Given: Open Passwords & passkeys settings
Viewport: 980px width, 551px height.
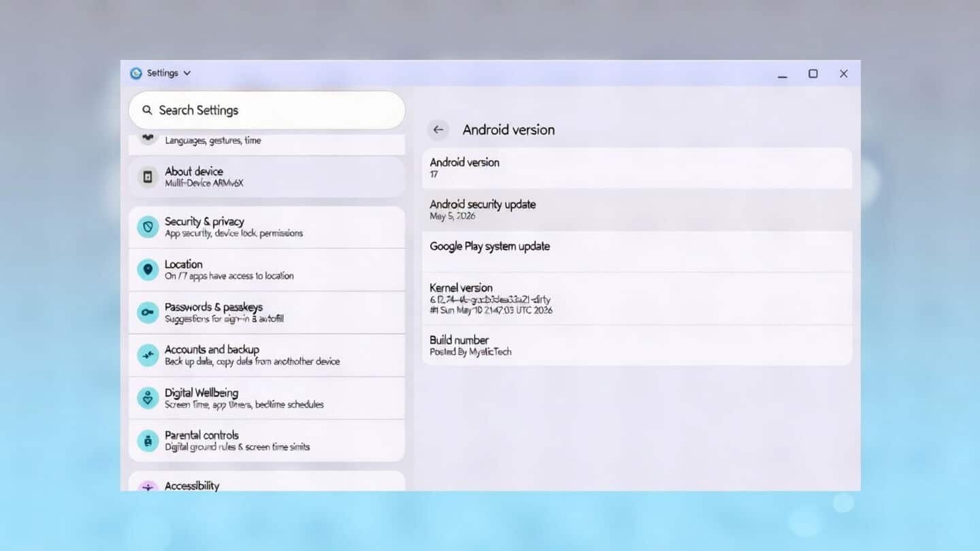Looking at the screenshot, I should pyautogui.click(x=267, y=313).
